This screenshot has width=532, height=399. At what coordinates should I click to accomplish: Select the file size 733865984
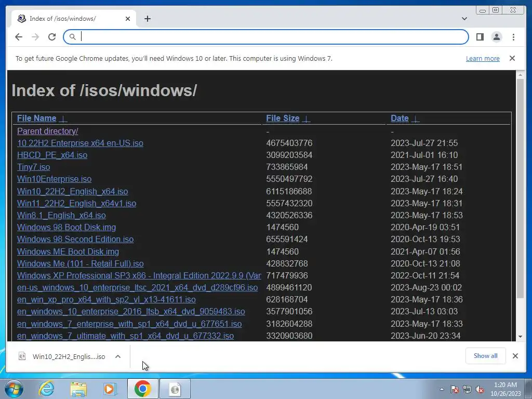(x=287, y=167)
